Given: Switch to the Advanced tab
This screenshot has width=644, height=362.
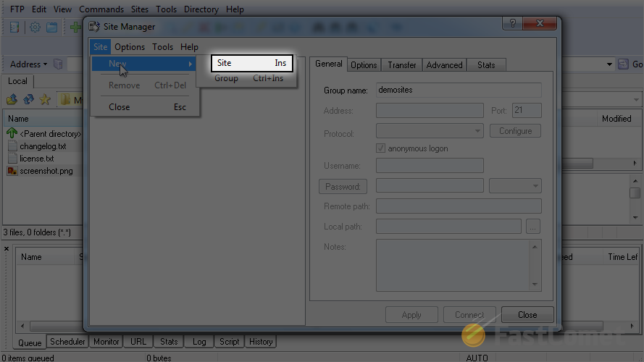Looking at the screenshot, I should pyautogui.click(x=444, y=65).
